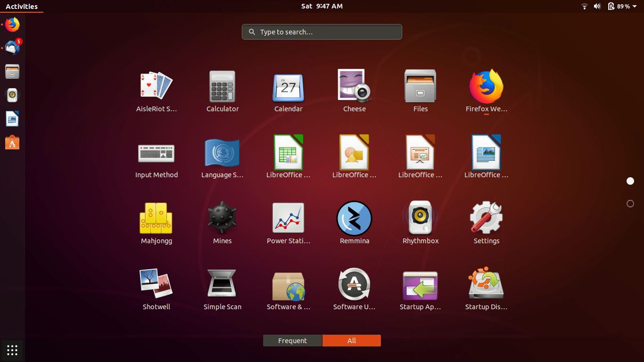
Task: Select the first page indicator dot
Action: 630,181
